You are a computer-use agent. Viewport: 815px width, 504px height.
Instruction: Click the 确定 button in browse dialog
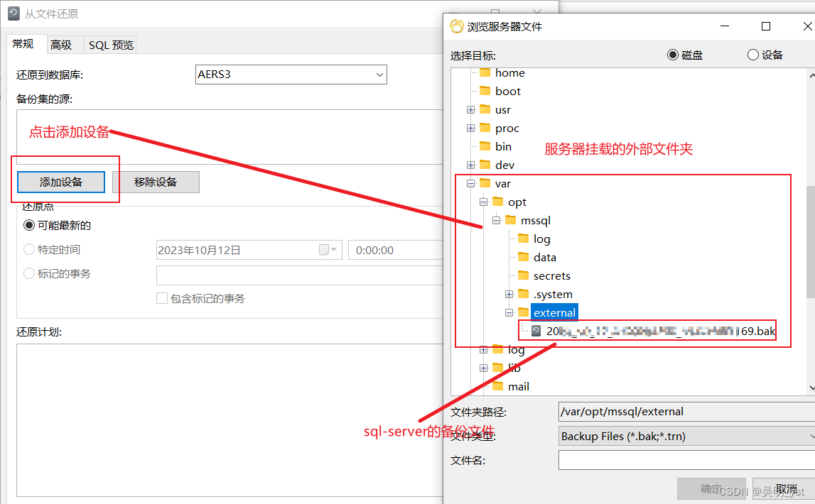(711, 488)
